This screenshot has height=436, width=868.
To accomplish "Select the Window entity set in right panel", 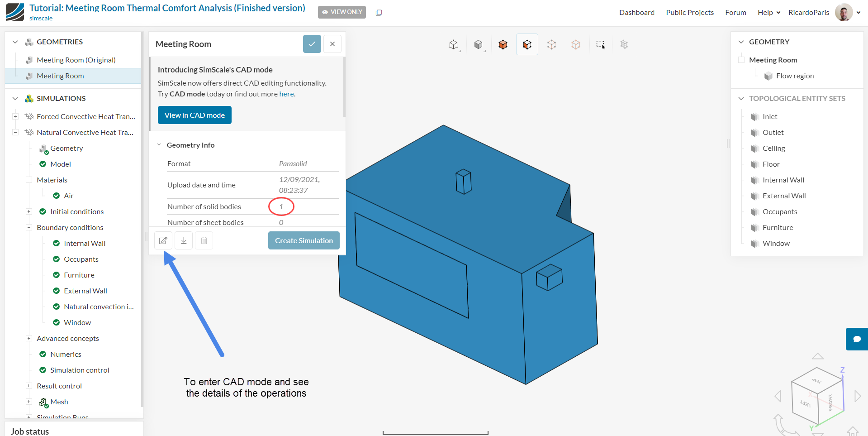I will click(x=776, y=243).
